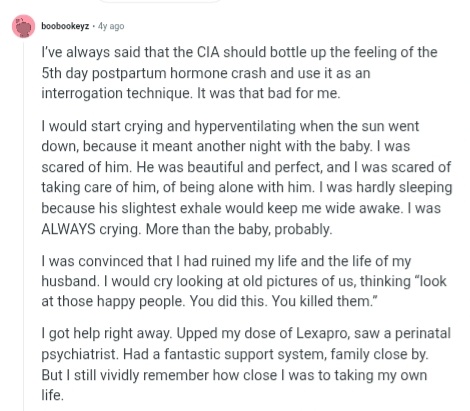Click the word "hyperventilating"
This screenshot has height=411, width=470.
pos(245,127)
